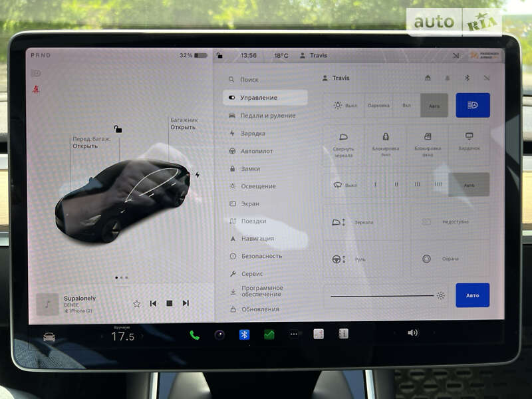The width and height of the screenshot is (532, 399).
Task: Open glovebox via Бардачок icon
Action: (469, 142)
